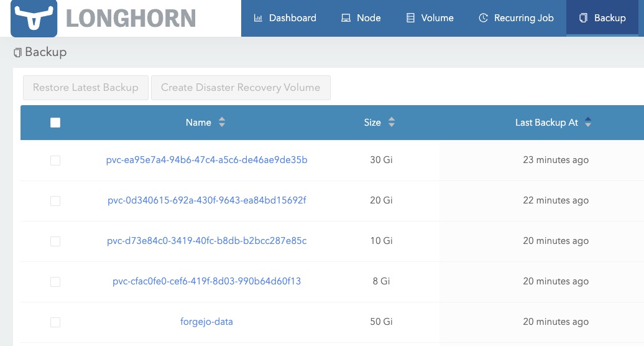644x346 pixels.
Task: Tick the forgejo-data row checkbox
Action: 55,322
